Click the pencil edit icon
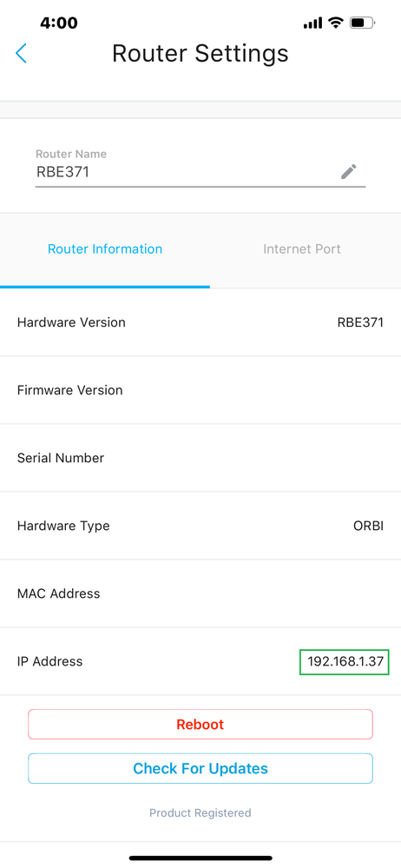Image resolution: width=401 pixels, height=868 pixels. 348,172
